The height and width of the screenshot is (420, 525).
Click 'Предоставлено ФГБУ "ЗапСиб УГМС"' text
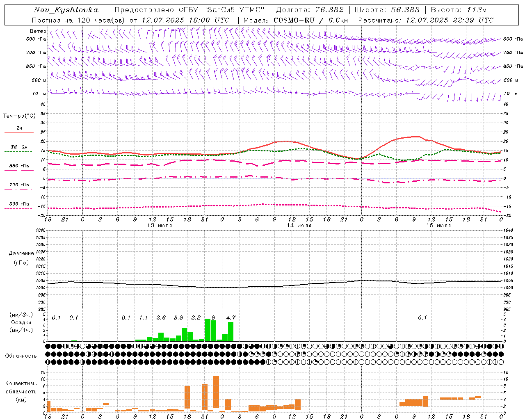coord(189,10)
